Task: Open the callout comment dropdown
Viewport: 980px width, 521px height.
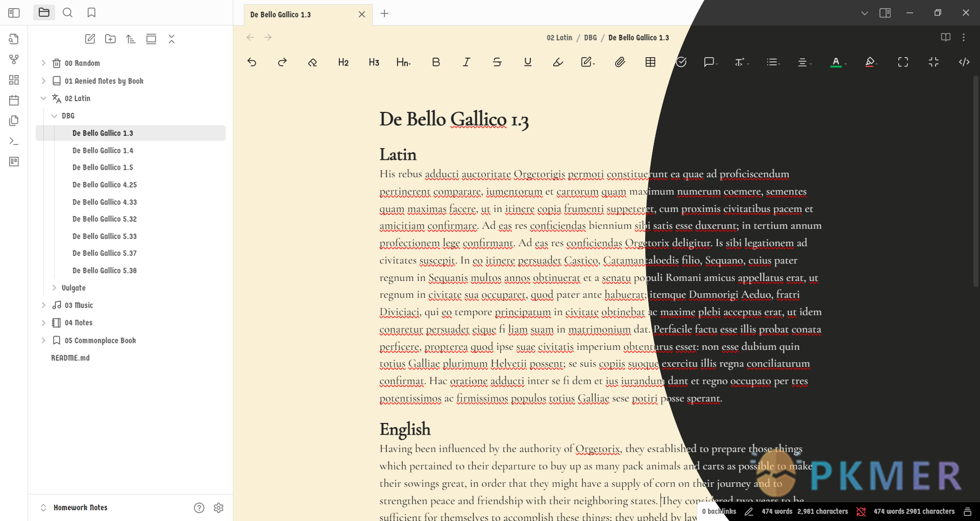Action: pos(710,62)
